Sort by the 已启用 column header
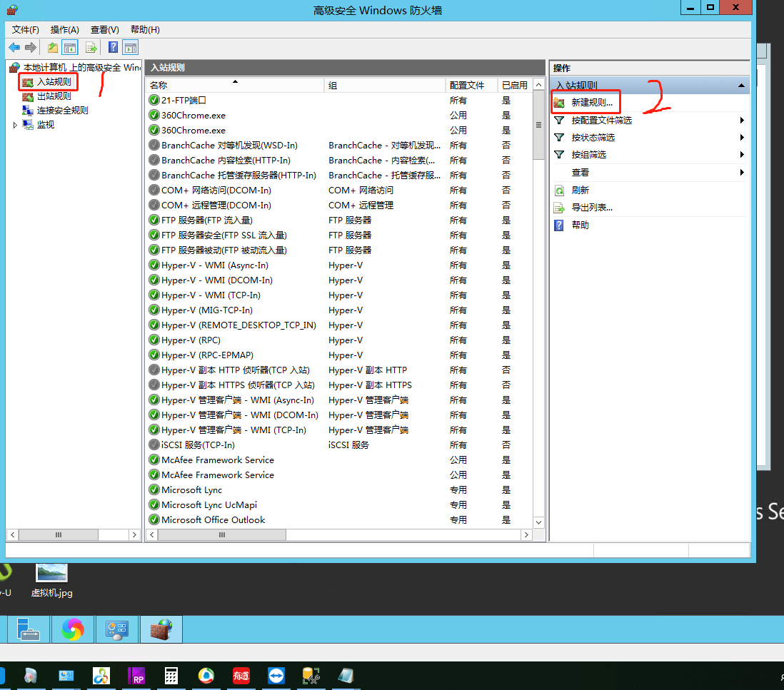 pyautogui.click(x=515, y=86)
